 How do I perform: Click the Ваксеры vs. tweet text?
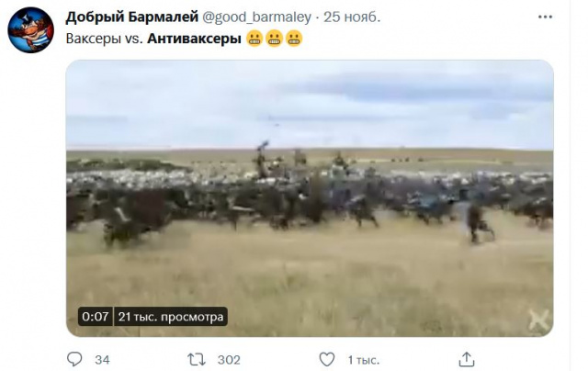(104, 39)
